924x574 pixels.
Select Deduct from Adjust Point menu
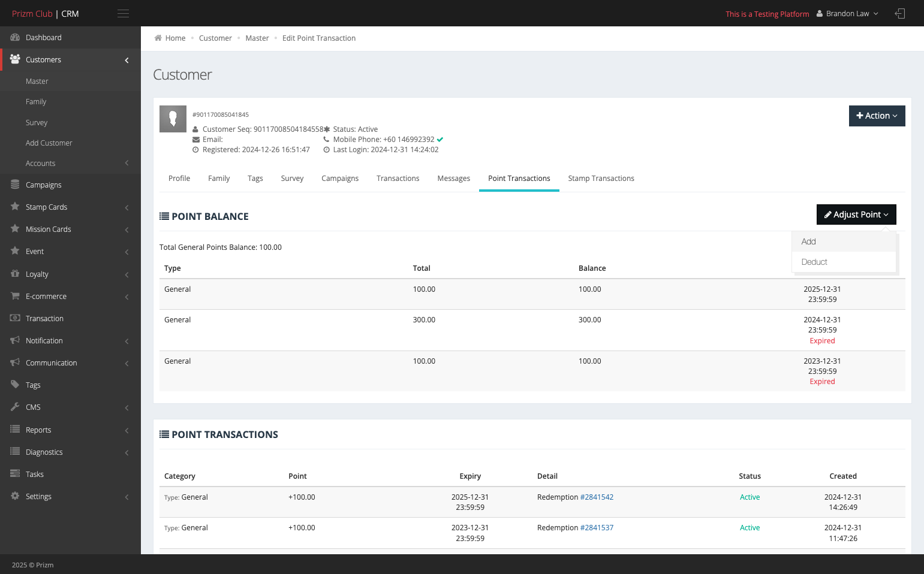click(x=844, y=262)
